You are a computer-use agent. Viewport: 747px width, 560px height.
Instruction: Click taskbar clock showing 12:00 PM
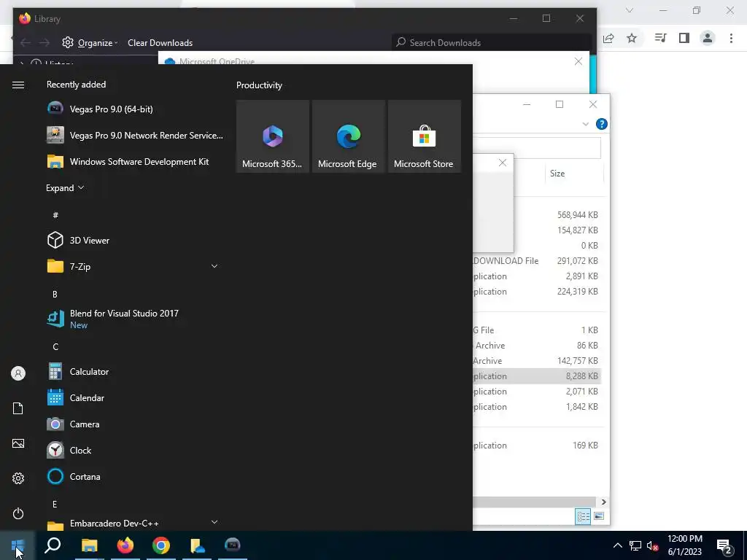(x=684, y=545)
